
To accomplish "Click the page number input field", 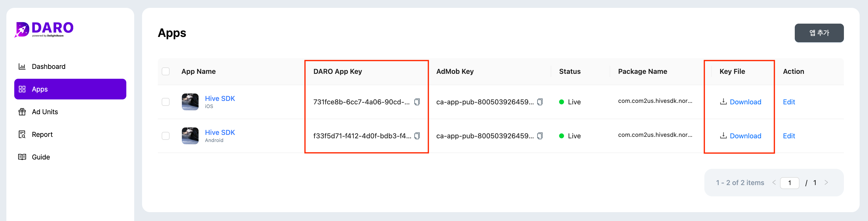I will point(790,183).
